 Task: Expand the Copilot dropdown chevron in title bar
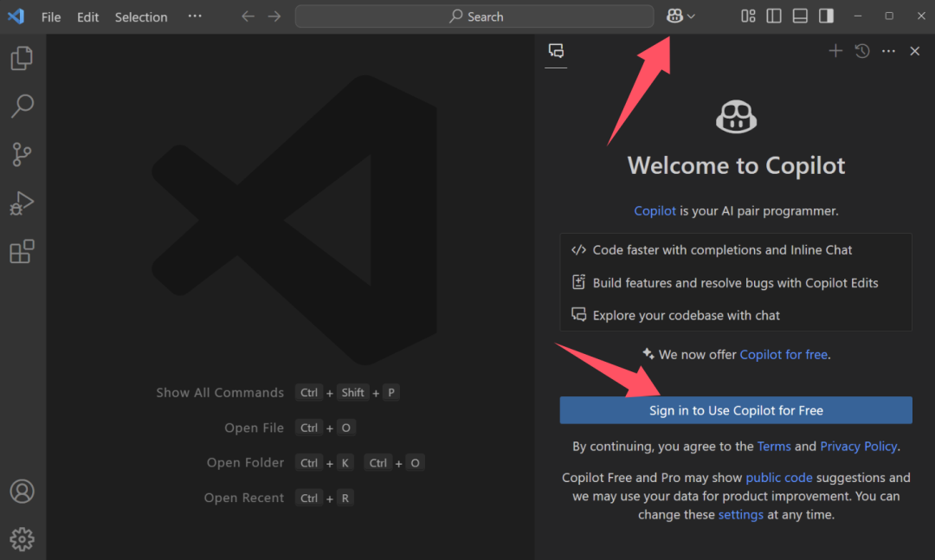691,16
